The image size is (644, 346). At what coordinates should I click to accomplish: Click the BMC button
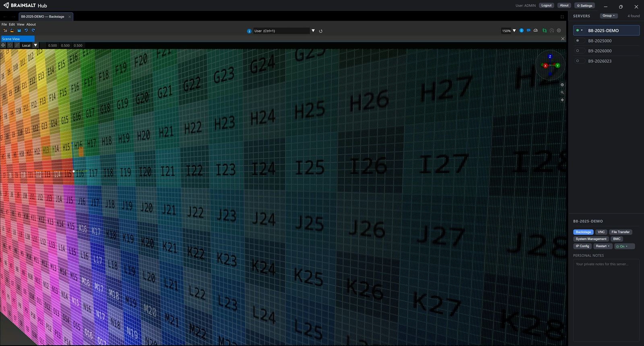coord(617,239)
